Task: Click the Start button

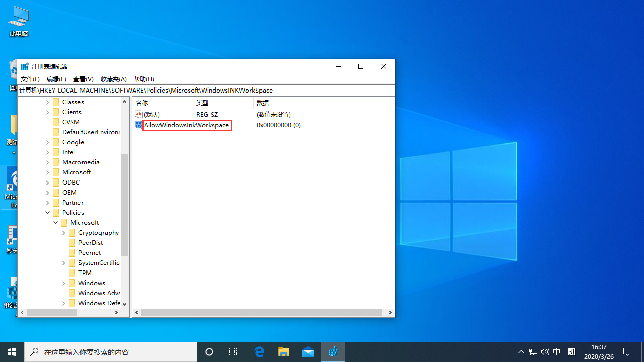Action: (12, 352)
